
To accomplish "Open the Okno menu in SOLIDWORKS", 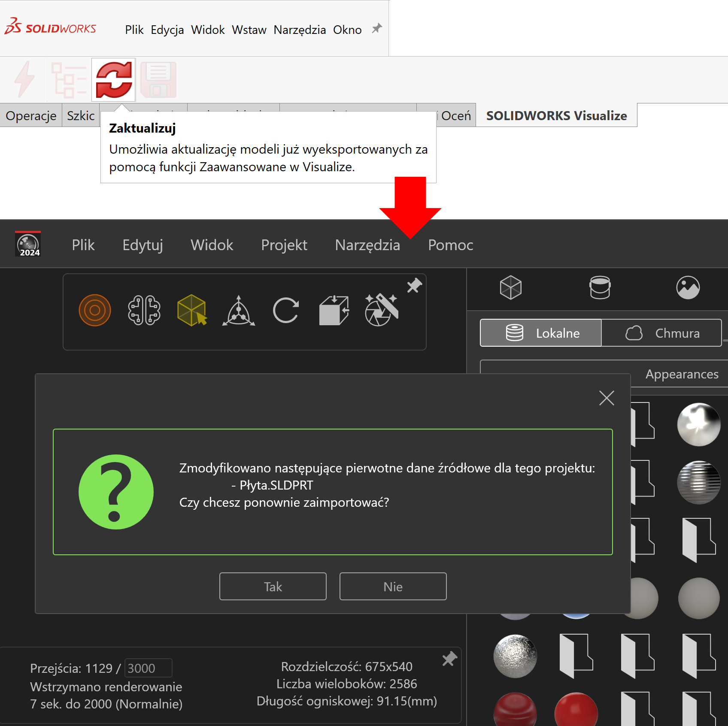I will click(347, 30).
